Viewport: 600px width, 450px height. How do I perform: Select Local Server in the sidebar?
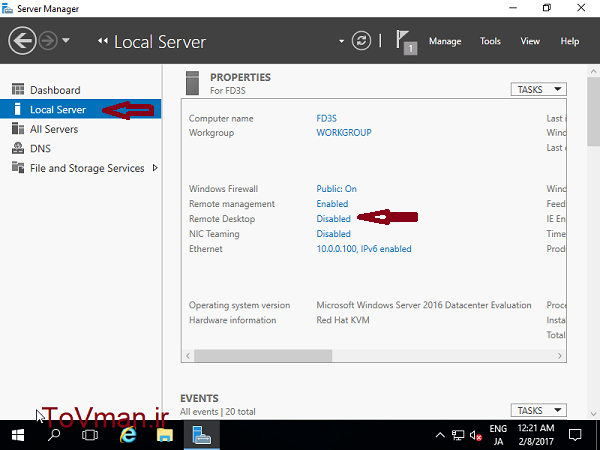pos(80,109)
